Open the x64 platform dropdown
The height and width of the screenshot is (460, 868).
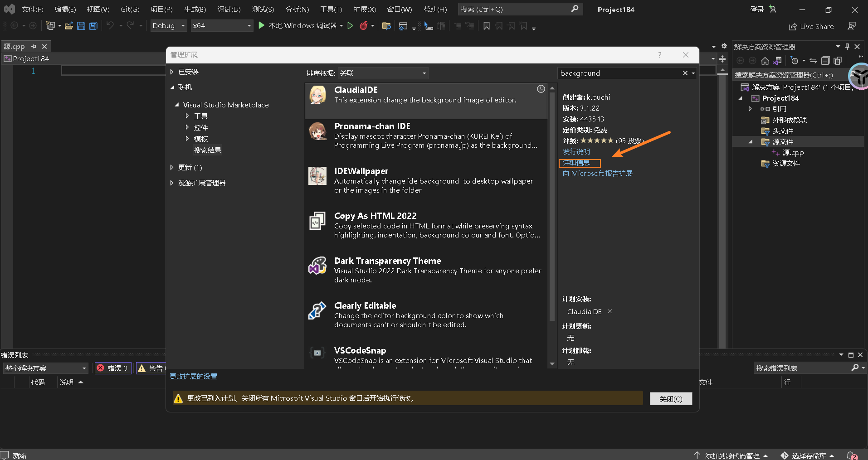pos(221,26)
